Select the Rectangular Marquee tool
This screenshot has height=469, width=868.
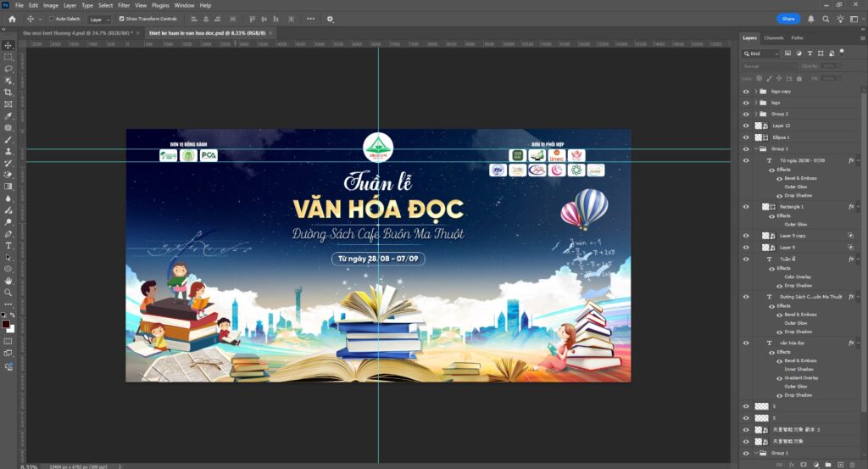8,57
